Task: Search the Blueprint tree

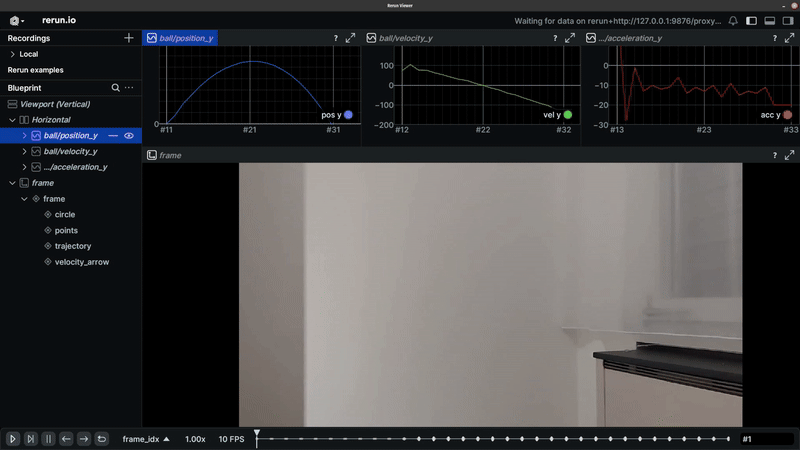Action: 116,88
